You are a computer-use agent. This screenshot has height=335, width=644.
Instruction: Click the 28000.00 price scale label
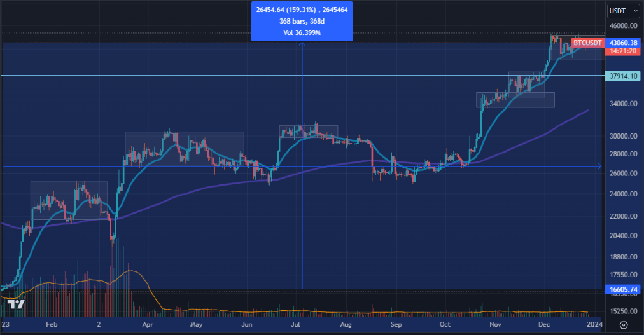(624, 154)
